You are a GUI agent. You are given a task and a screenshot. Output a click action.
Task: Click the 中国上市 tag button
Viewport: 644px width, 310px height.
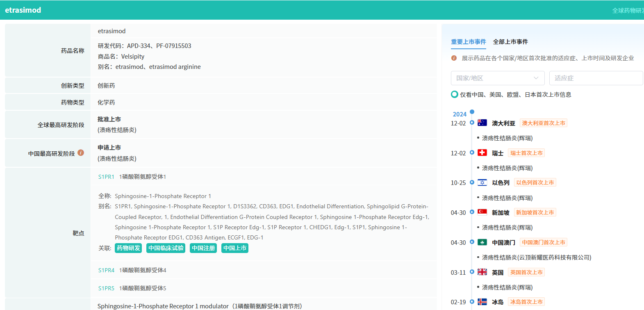click(235, 248)
